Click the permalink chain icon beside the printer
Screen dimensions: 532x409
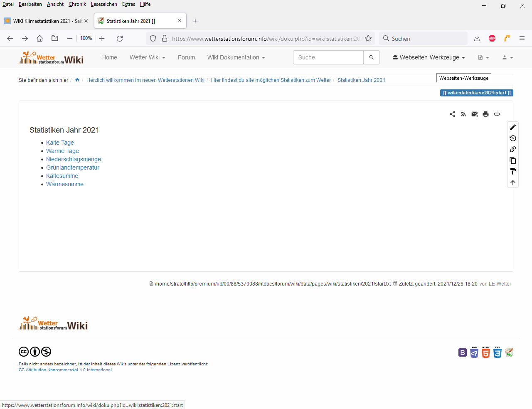click(x=497, y=114)
